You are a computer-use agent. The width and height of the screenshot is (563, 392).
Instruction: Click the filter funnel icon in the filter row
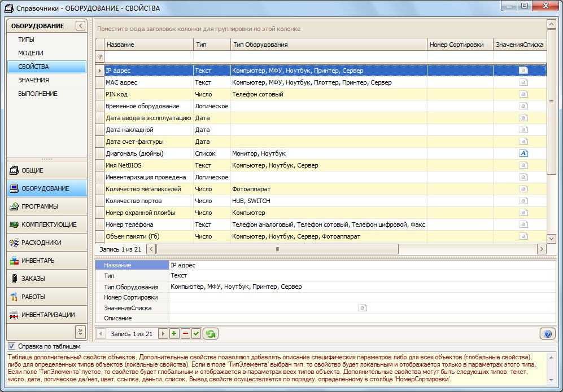coord(100,57)
